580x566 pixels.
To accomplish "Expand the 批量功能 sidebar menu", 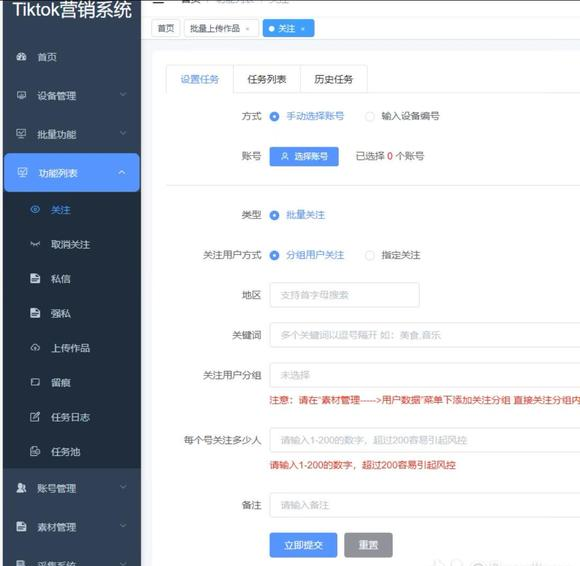I will (72, 134).
